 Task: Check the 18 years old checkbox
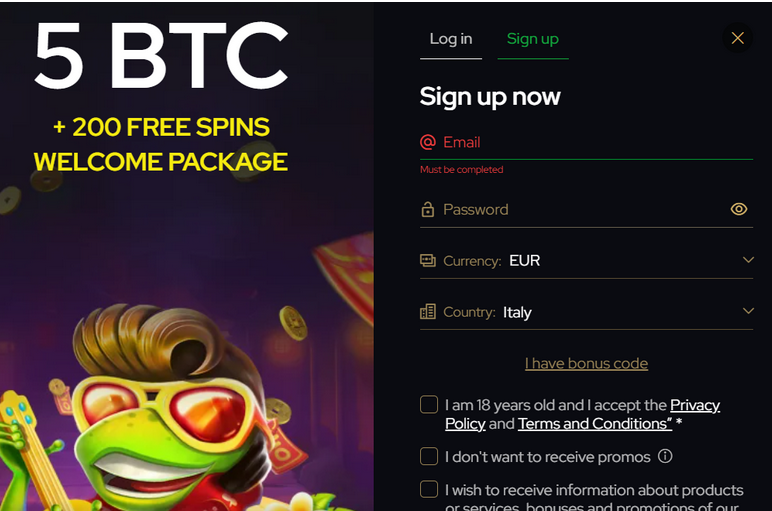[x=429, y=405]
